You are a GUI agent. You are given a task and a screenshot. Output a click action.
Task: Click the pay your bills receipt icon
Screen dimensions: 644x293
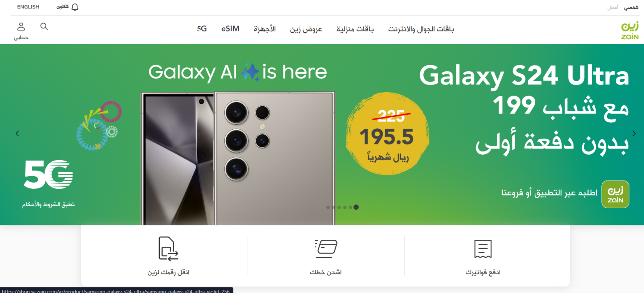483,249
